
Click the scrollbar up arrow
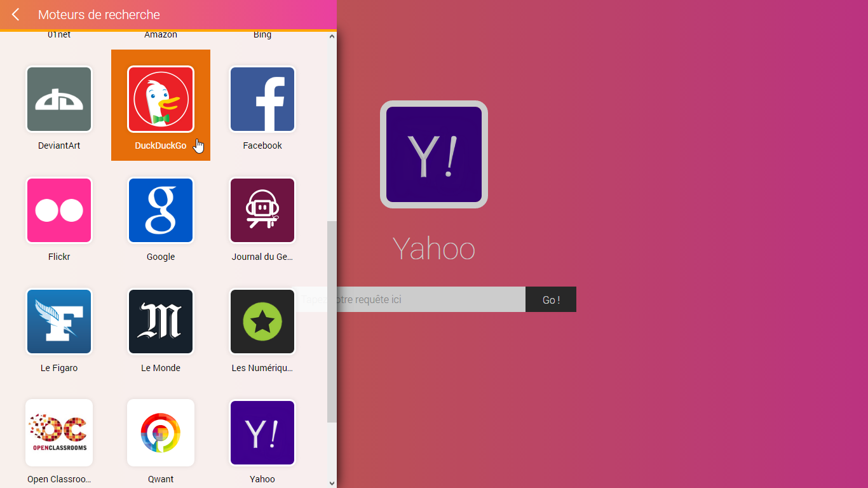coord(332,37)
